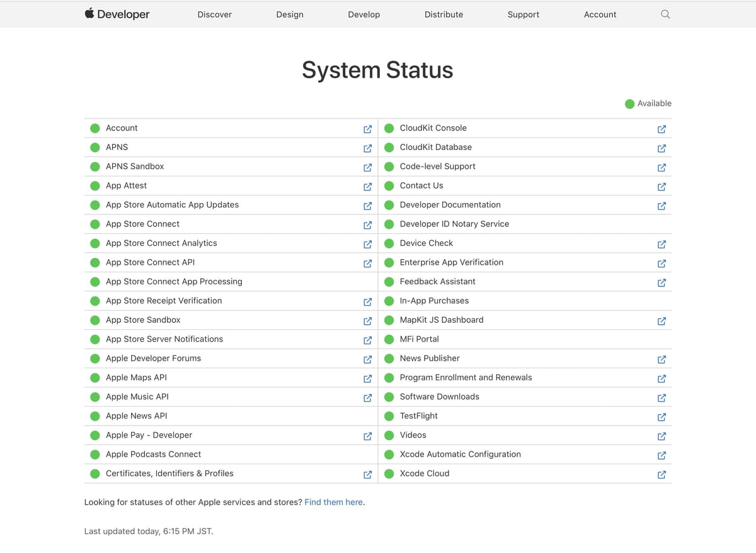This screenshot has width=756, height=553.
Task: Click the green status dot for TestFlight
Action: [389, 416]
